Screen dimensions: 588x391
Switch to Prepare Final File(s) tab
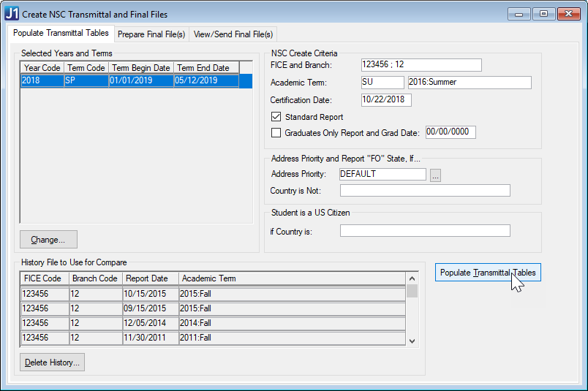coord(152,34)
